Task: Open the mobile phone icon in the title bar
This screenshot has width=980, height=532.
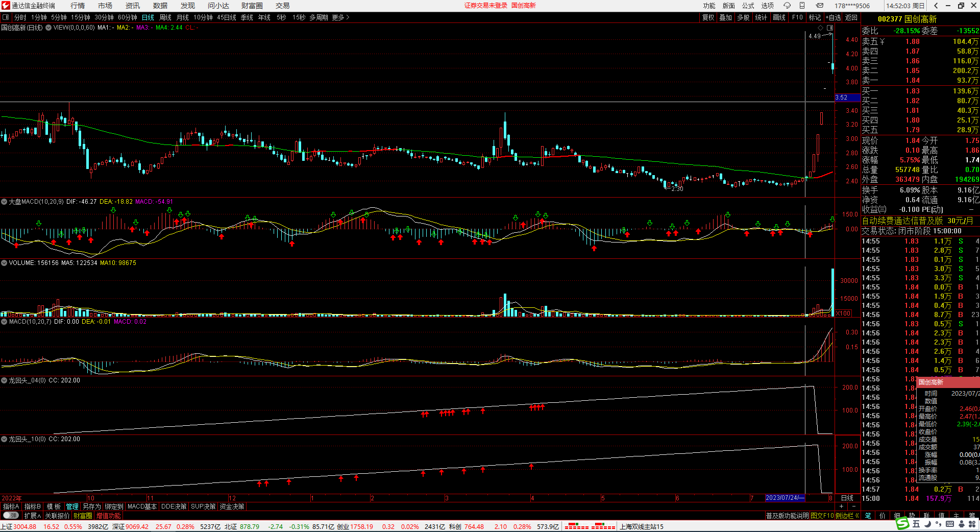Action: pos(802,6)
